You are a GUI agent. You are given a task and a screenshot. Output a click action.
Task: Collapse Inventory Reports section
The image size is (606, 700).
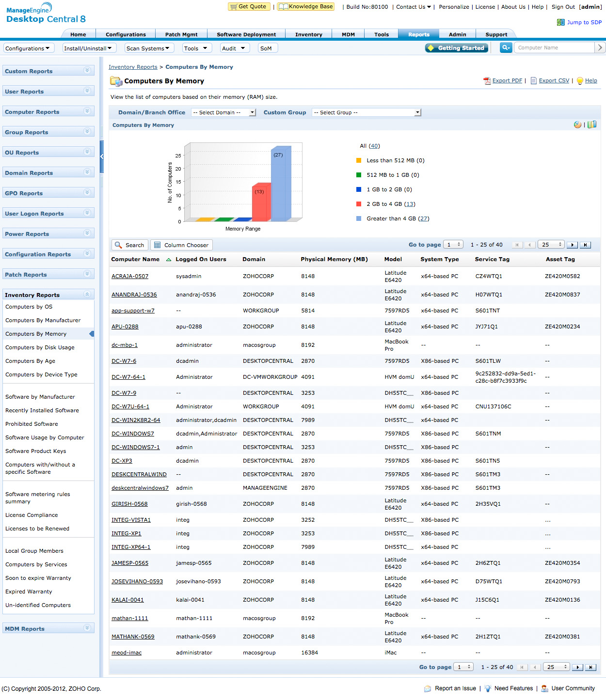coord(87,294)
